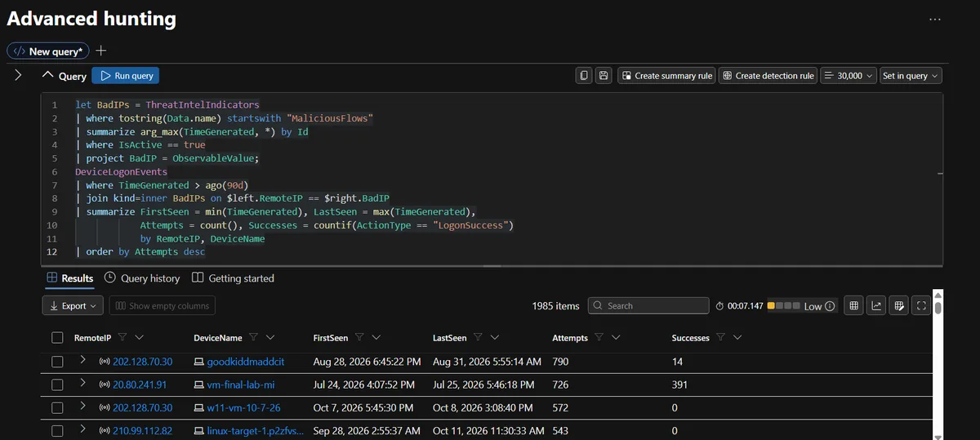Expand the w11-vm-10-7-26 result row
The width and height of the screenshot is (980, 440).
coord(82,406)
